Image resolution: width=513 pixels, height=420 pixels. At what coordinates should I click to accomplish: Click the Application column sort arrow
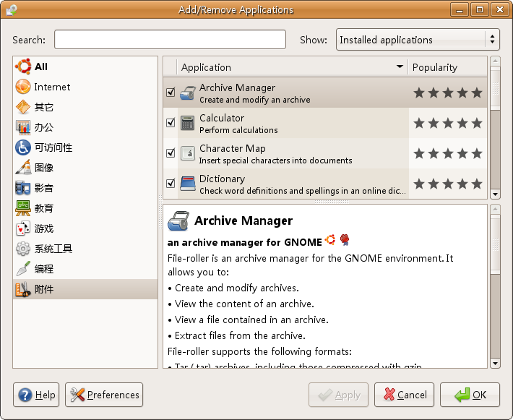click(400, 67)
